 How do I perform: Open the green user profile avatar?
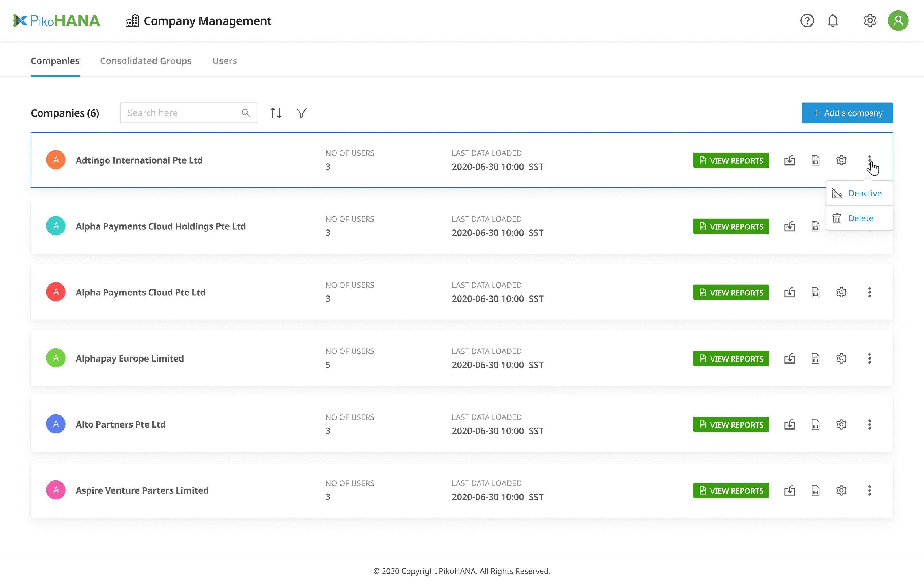pyautogui.click(x=898, y=21)
